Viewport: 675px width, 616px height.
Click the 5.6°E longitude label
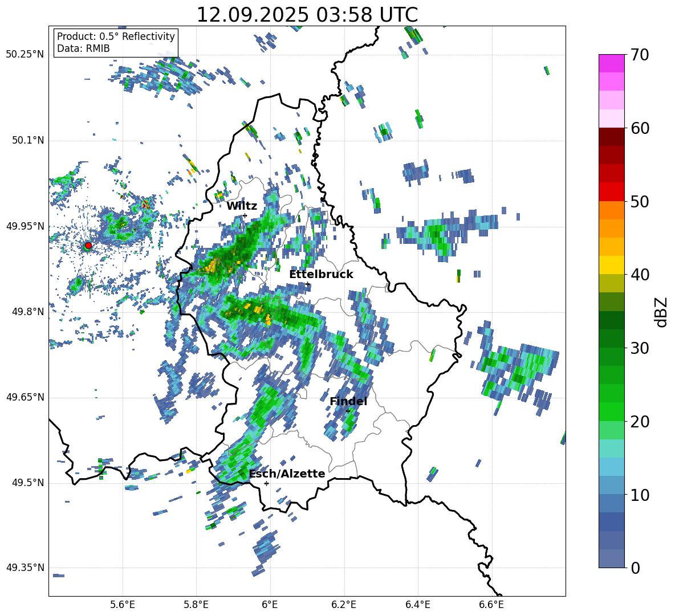pyautogui.click(x=122, y=605)
